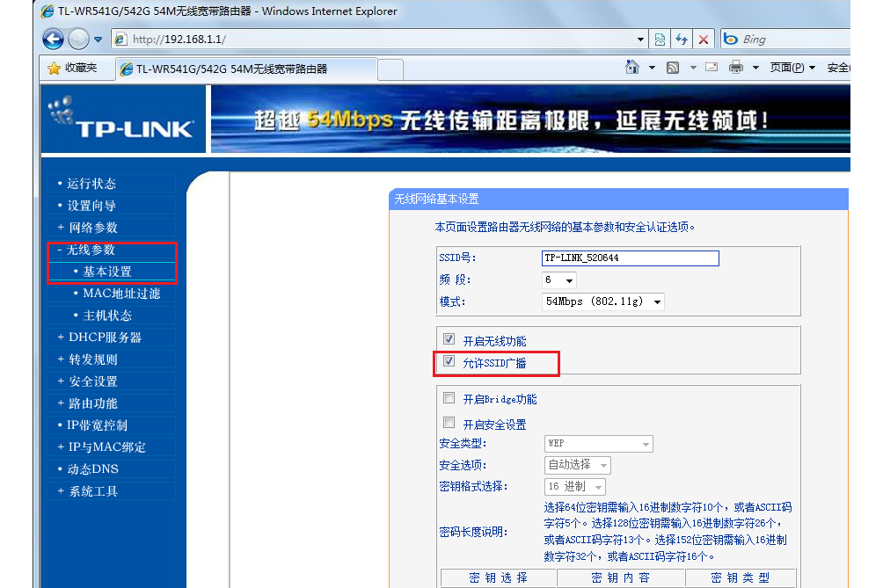Open the 密钥格式选择 16进制 dropdown

pos(574,486)
